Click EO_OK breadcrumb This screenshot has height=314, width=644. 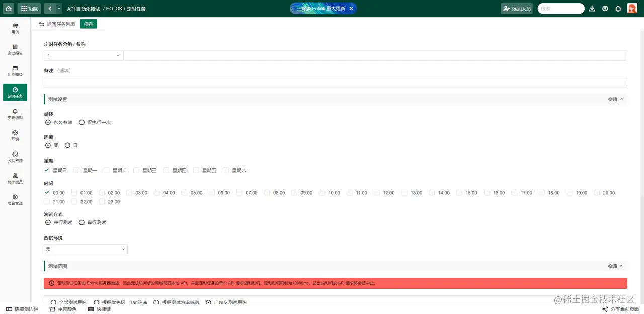114,9
